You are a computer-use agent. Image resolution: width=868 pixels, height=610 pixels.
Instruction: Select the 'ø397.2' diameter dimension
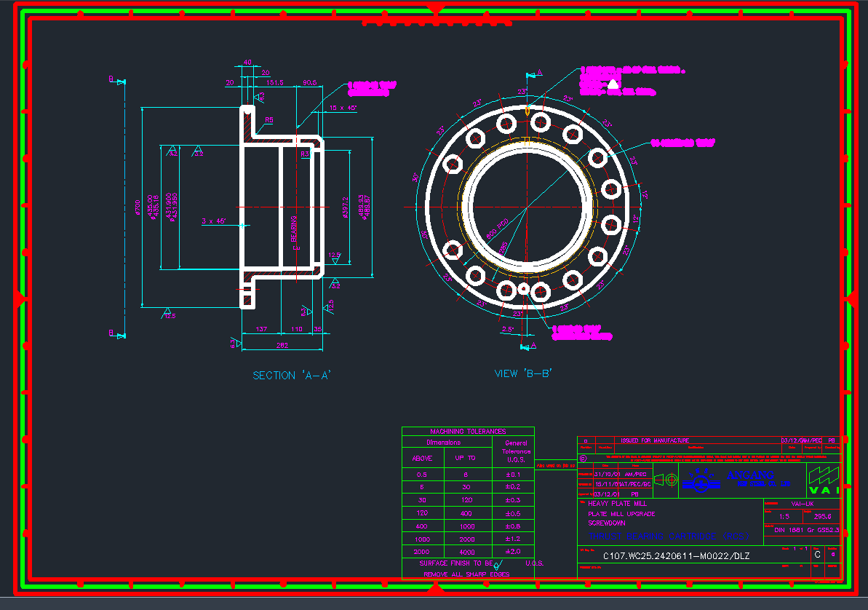click(x=345, y=207)
